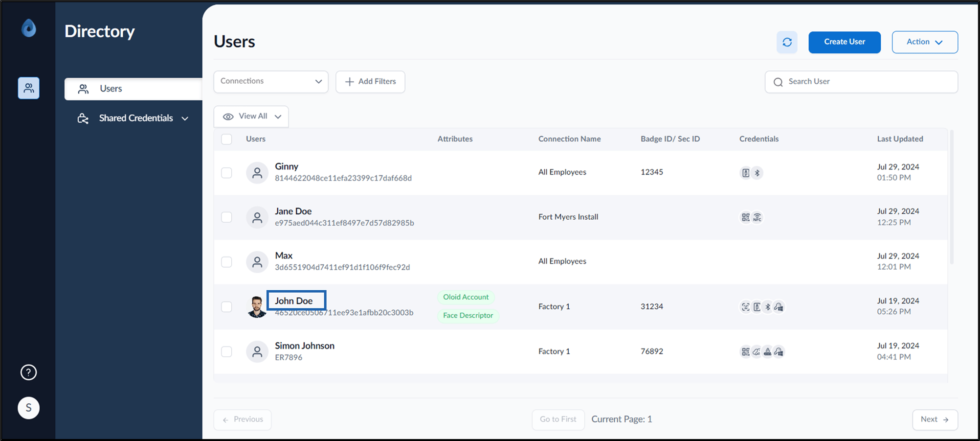Viewport: 980px width, 441px height.
Task: Click the Badge ID/ Sec ID column header
Action: click(670, 139)
